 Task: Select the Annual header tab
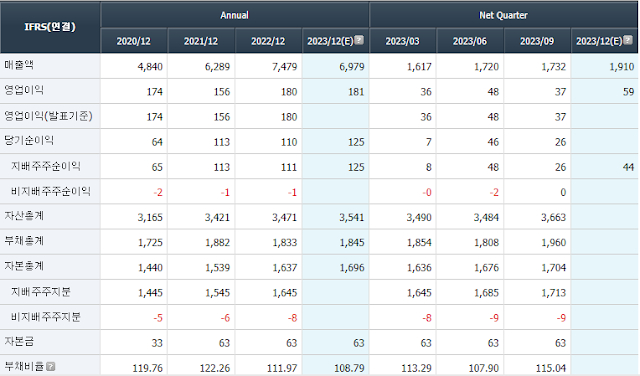point(234,16)
